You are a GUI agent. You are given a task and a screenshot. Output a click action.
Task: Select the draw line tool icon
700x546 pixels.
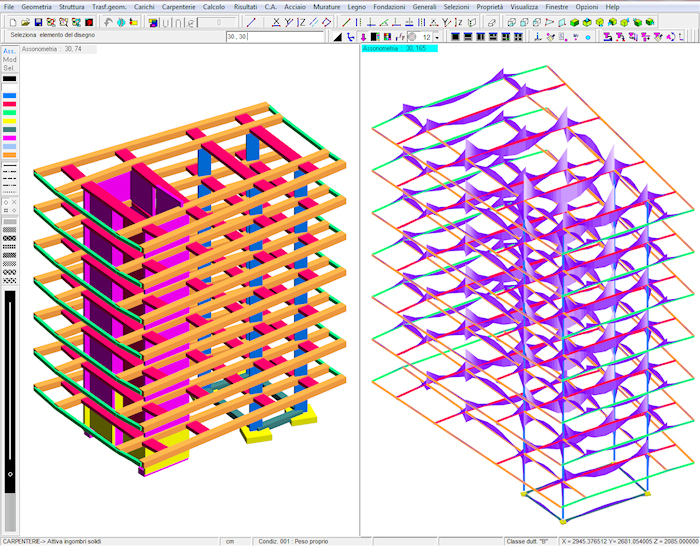pos(251,22)
